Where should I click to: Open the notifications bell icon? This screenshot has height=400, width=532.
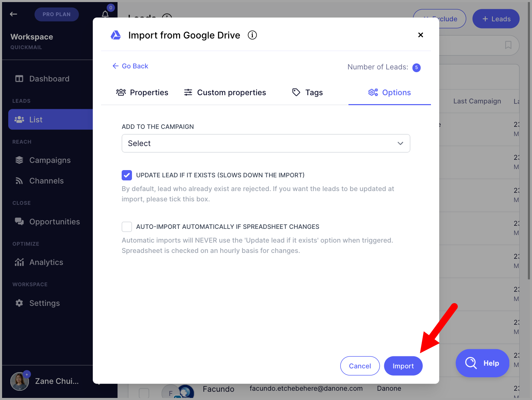(105, 14)
